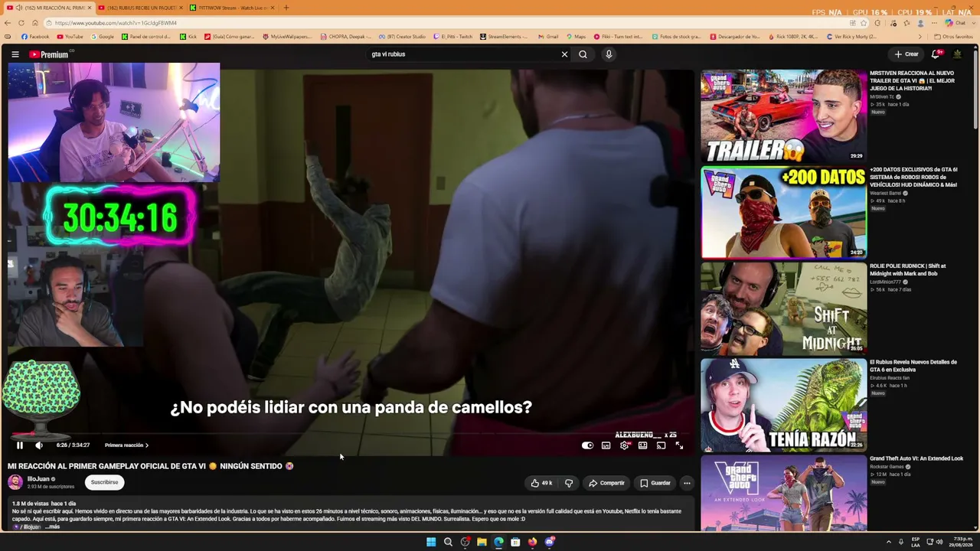Open 'El Rubius Revela Nuevos Detalles' video title
This screenshot has width=980, height=551.
(913, 366)
